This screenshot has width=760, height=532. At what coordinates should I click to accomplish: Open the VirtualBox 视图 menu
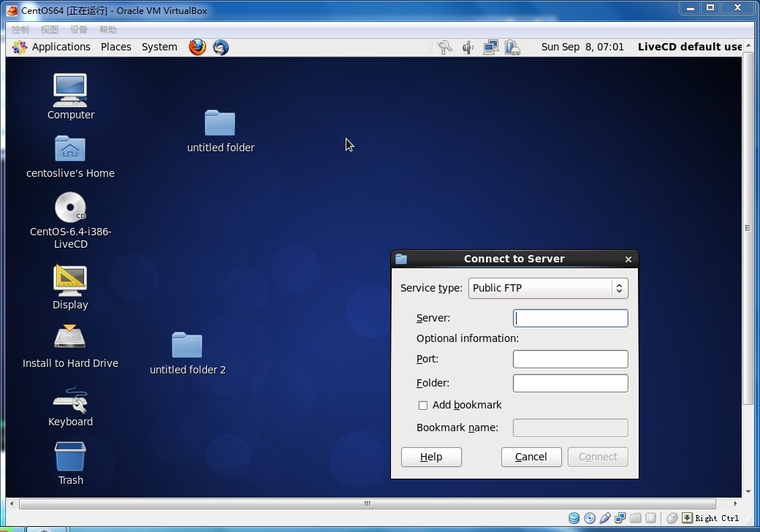click(50, 29)
